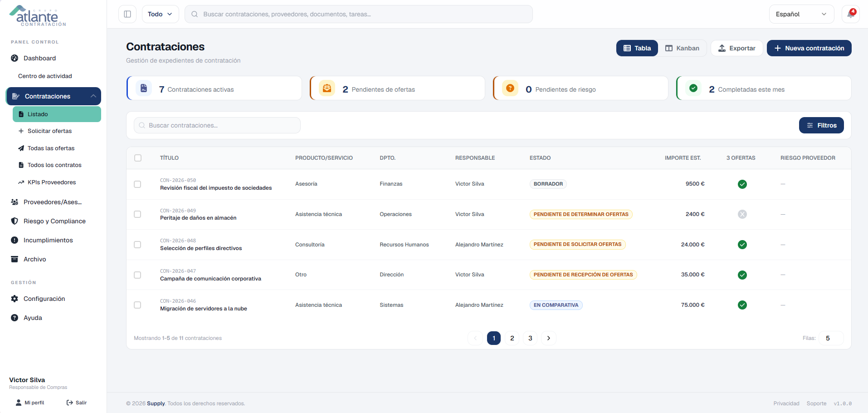Check the Campaña de comunicación corporativa checkbox
868x413 pixels.
coord(137,275)
